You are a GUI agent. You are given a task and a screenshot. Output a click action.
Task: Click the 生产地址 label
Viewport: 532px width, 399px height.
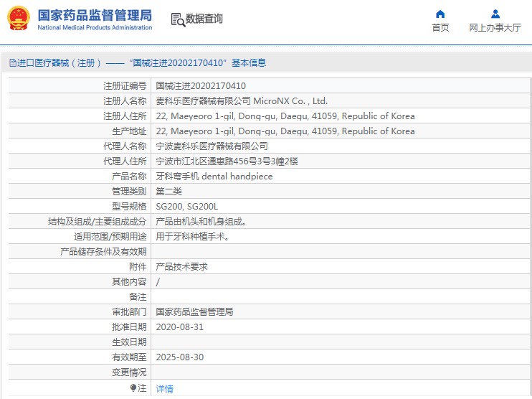click(129, 131)
